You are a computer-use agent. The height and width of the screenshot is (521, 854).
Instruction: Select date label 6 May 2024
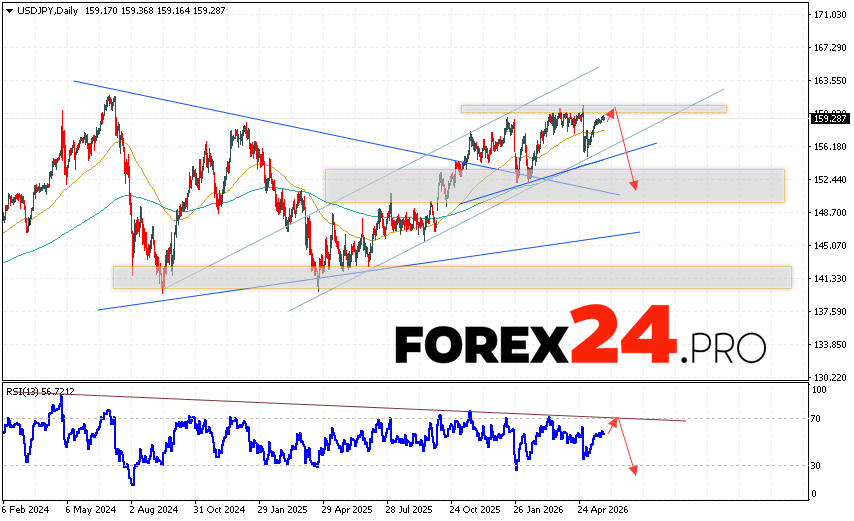coord(90,510)
